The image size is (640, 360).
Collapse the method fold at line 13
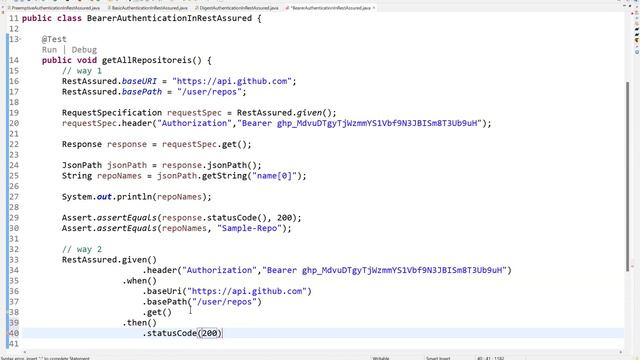(20, 39)
